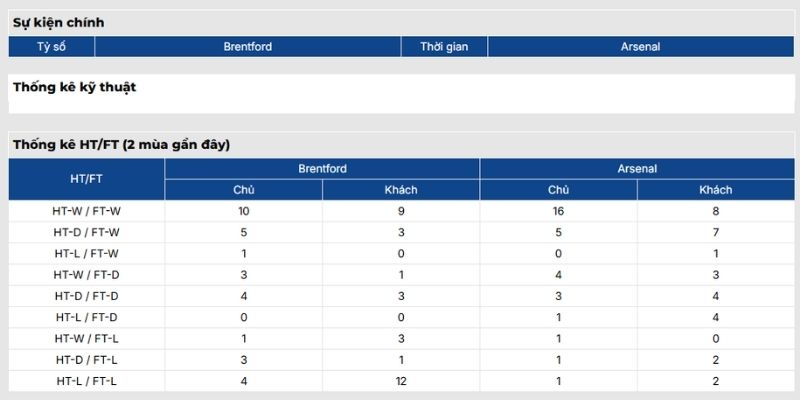
Task: Click Arsenal header in the main events bar
Action: [640, 46]
